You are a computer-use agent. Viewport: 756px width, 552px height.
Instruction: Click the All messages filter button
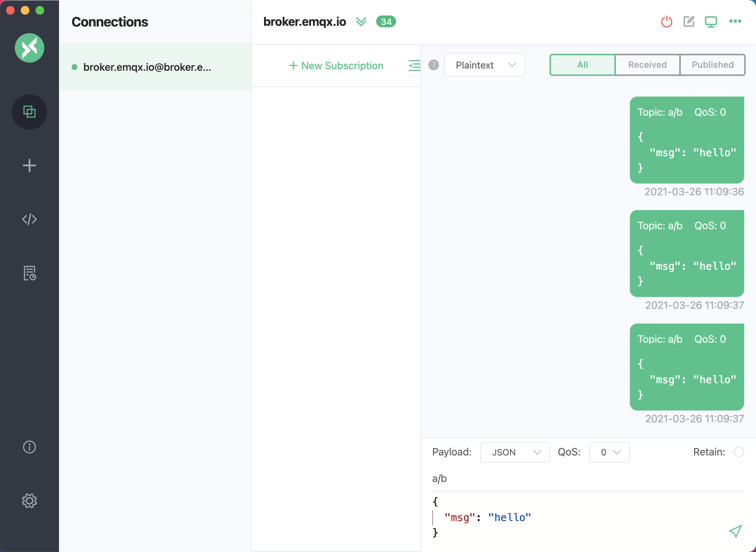pyautogui.click(x=582, y=64)
